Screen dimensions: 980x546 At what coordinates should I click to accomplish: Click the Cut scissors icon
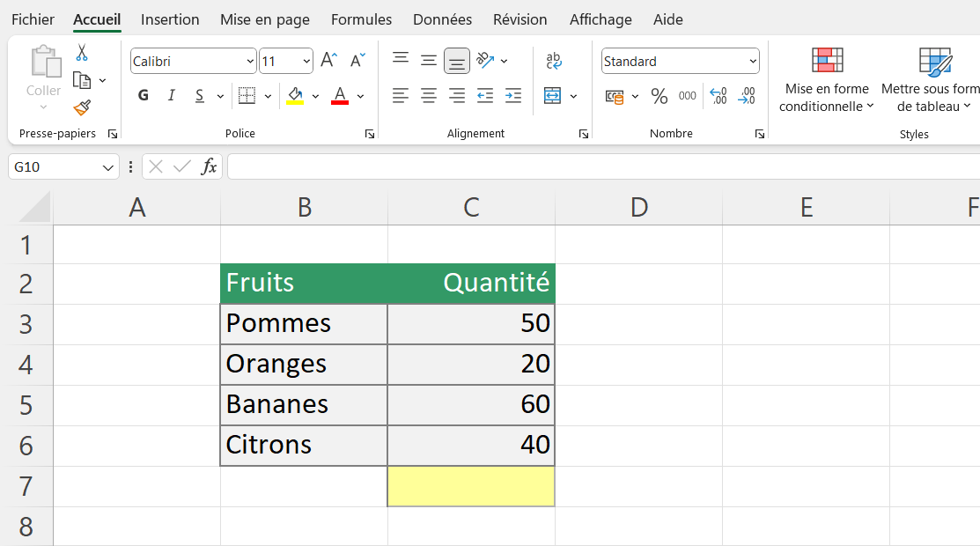point(82,53)
